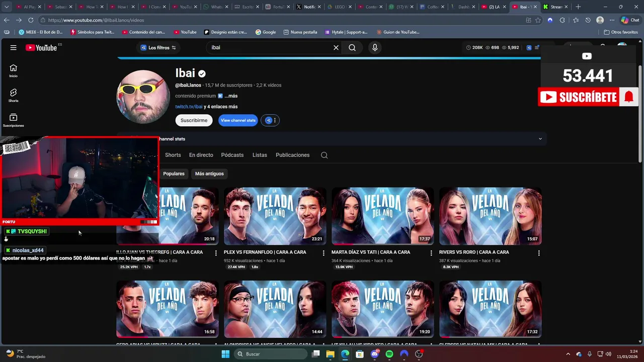Open title PLEX VS FERNANFLOO | CARA A CARA
The image size is (644, 362).
265,252
